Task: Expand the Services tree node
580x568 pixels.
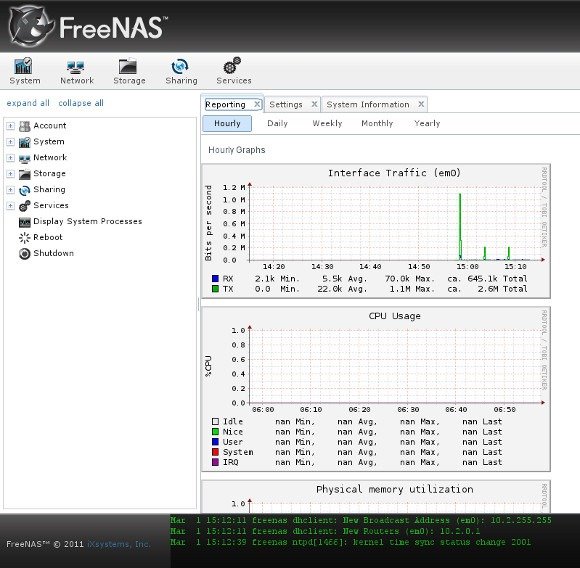Action: pyautogui.click(x=10, y=205)
